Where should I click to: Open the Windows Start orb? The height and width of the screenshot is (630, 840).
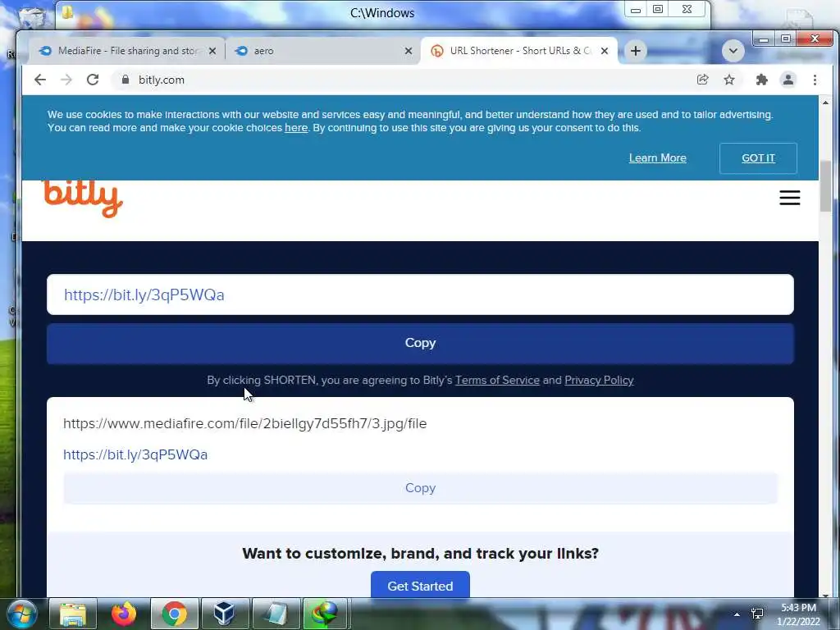tap(22, 614)
